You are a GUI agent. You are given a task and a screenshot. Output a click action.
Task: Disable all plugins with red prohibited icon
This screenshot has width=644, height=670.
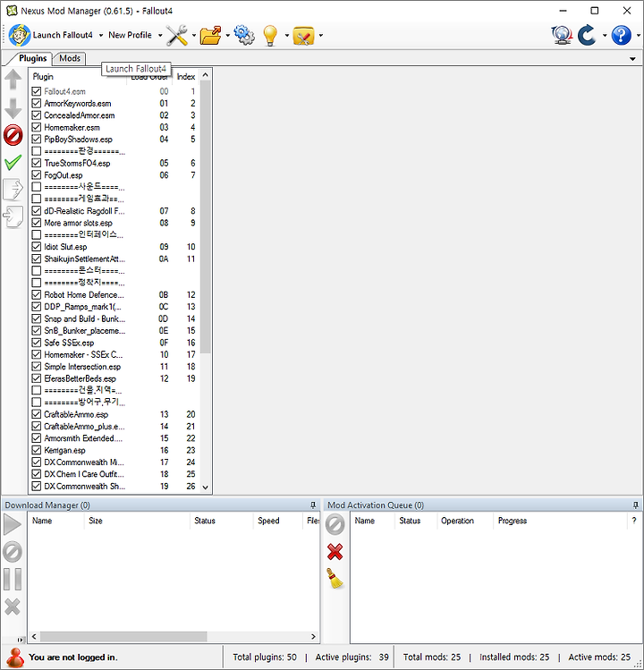[x=13, y=135]
